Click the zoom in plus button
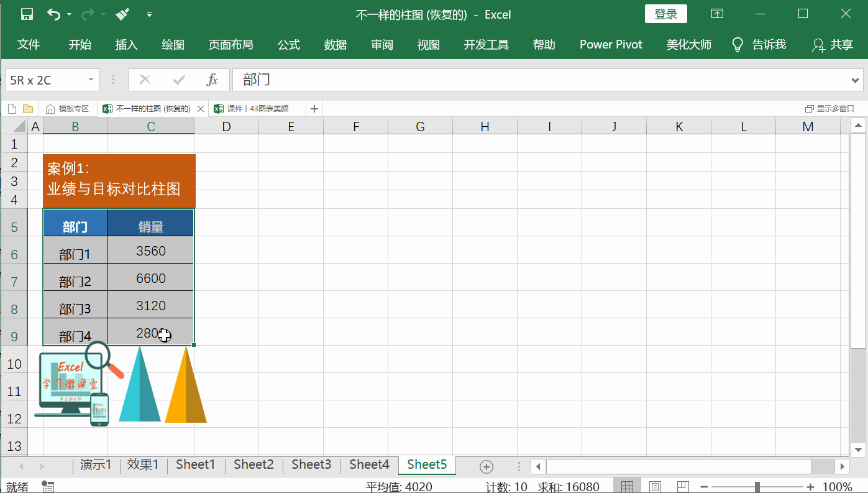 (810, 487)
